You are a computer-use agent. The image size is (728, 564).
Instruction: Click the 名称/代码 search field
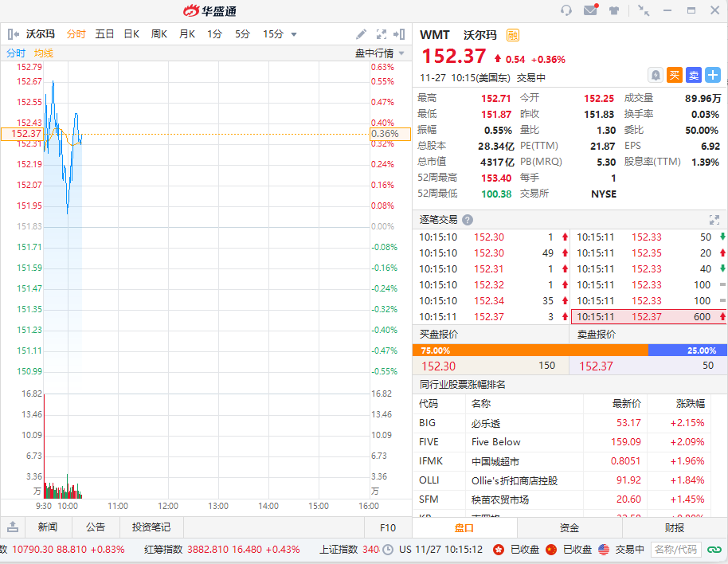[x=675, y=550]
